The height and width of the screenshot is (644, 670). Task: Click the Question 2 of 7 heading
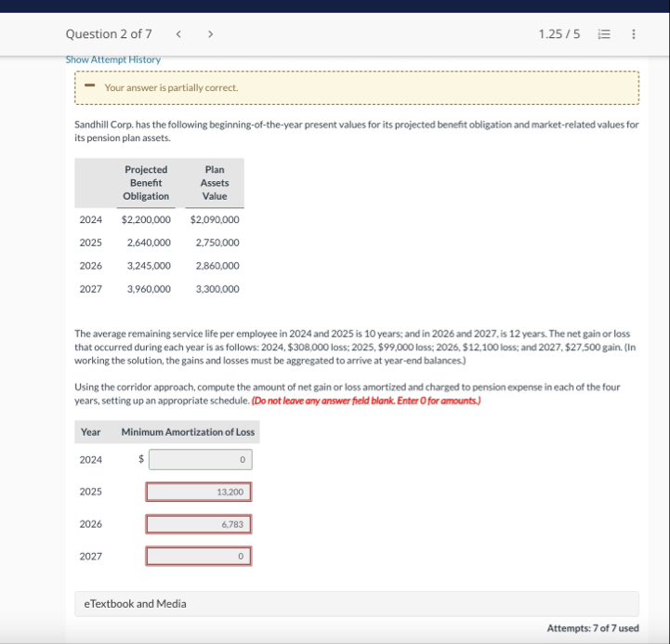(x=109, y=33)
